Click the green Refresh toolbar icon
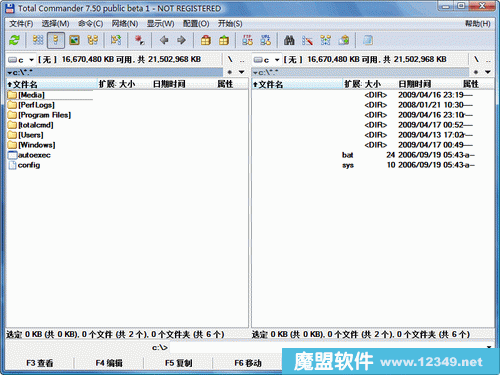Viewport: 500px width, 375px height. tap(14, 40)
